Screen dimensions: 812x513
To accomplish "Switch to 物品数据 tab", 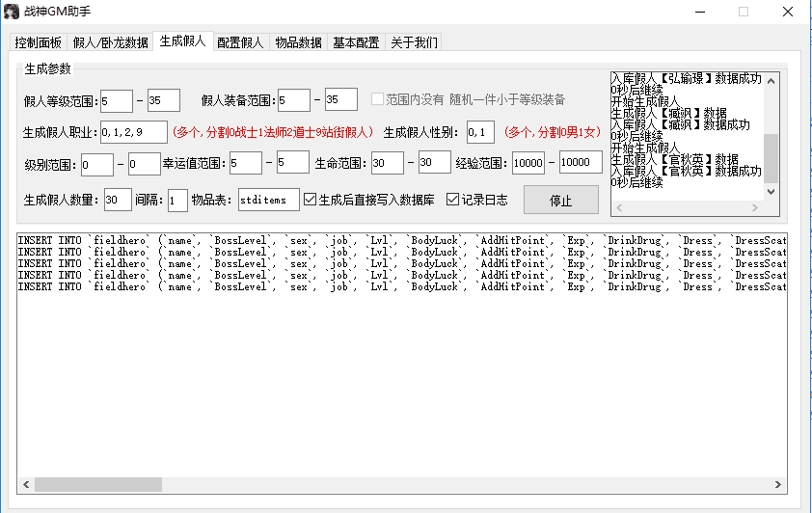I will tap(298, 42).
